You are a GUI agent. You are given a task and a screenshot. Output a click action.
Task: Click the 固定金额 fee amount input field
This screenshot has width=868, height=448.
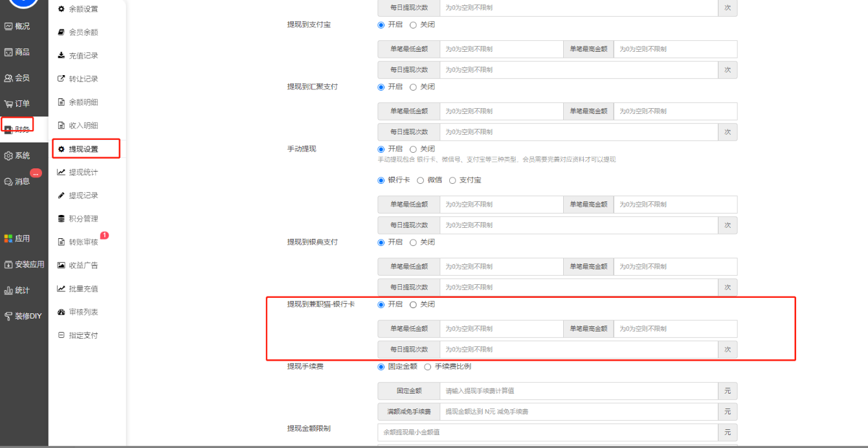pyautogui.click(x=578, y=391)
